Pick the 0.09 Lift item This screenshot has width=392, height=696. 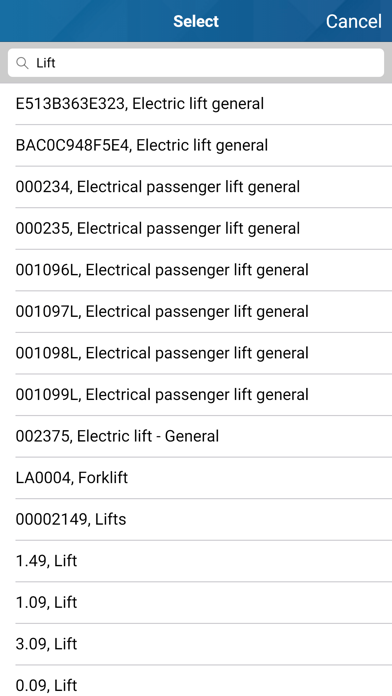coord(196,681)
